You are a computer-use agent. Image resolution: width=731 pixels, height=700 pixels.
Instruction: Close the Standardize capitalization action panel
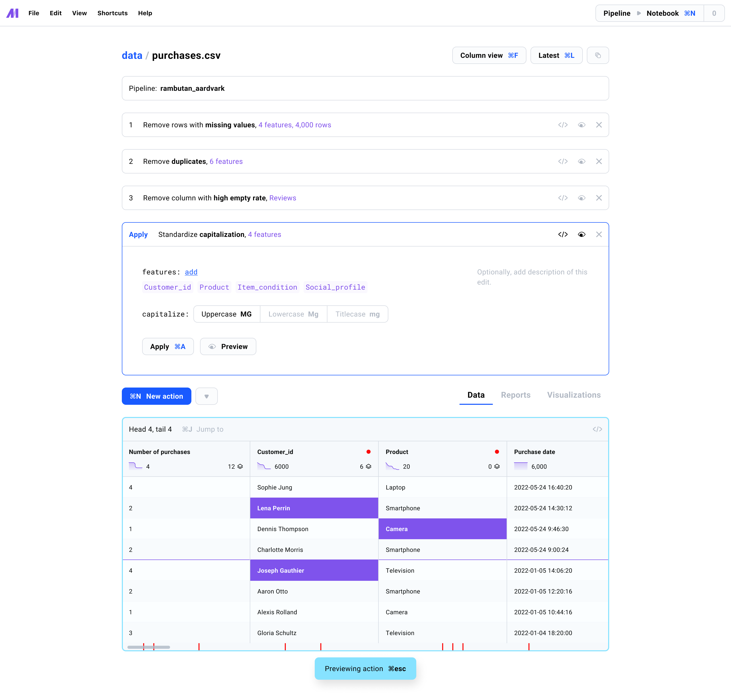tap(599, 234)
